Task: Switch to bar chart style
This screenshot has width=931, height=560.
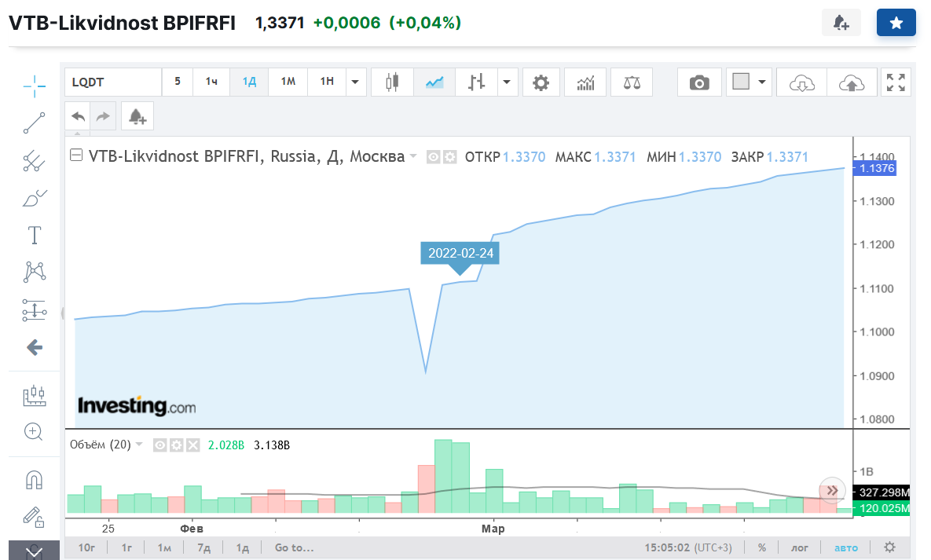Action: (x=476, y=82)
